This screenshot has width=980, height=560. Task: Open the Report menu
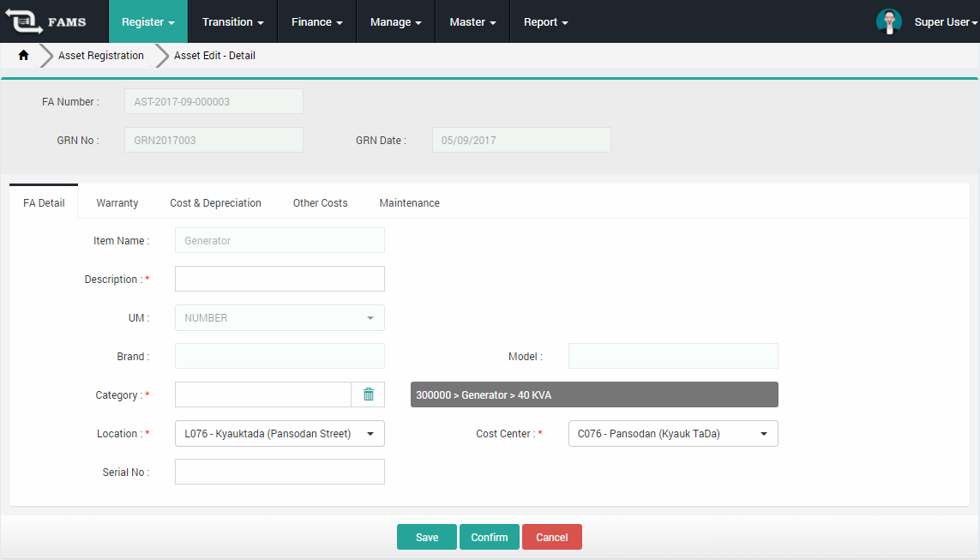point(545,21)
